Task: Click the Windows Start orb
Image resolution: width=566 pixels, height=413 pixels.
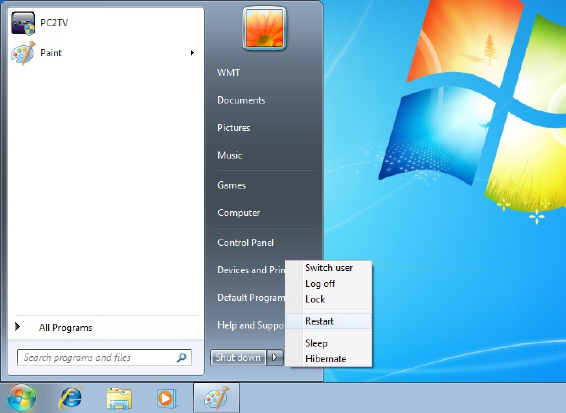Action: coord(22,398)
